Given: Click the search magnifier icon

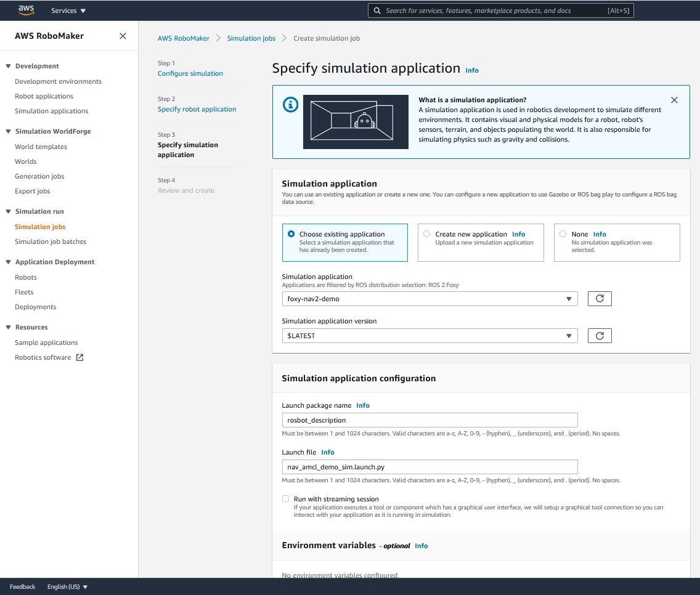Looking at the screenshot, I should [377, 10].
